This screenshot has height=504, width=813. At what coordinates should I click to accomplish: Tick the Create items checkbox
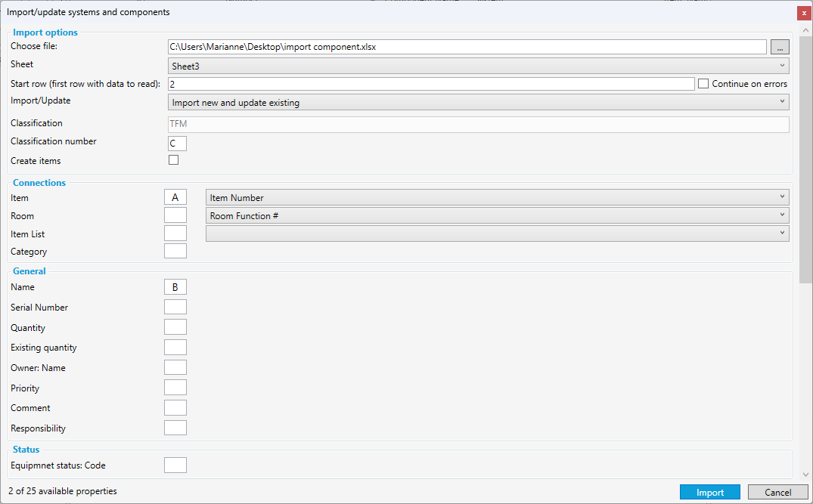[x=174, y=160]
